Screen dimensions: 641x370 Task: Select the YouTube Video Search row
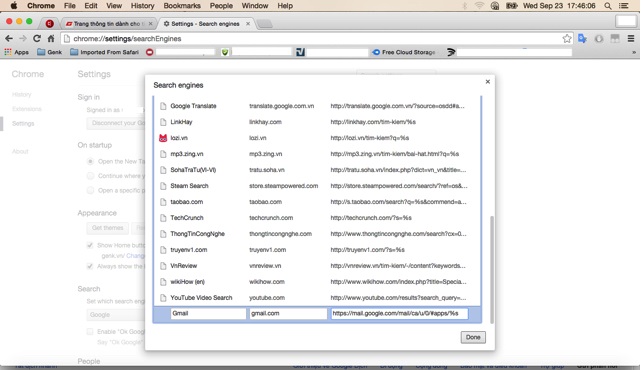coord(317,298)
